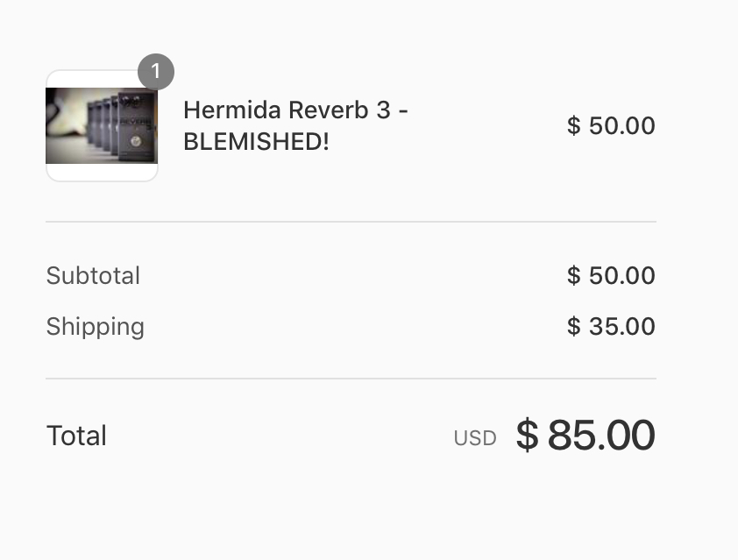Select the Subtotal label
738x560 pixels.
coord(93,275)
